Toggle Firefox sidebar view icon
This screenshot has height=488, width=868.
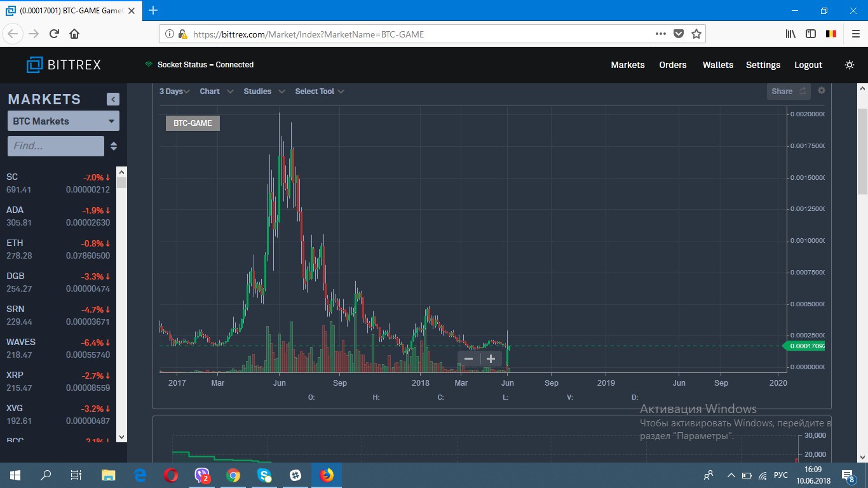[x=811, y=34]
